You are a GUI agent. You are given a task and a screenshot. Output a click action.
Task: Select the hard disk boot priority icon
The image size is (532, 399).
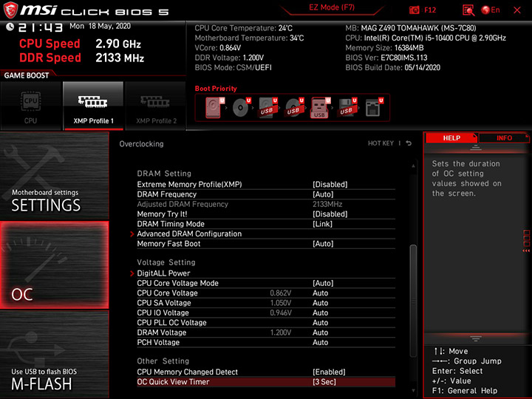point(215,108)
